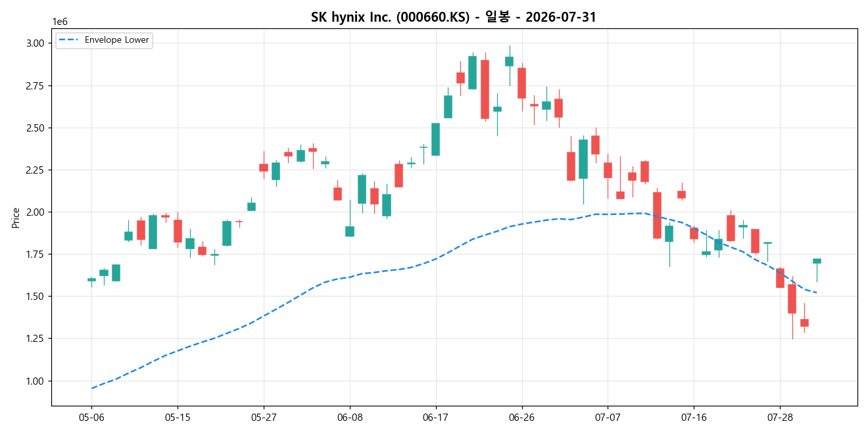Image resolution: width=868 pixels, height=434 pixels.
Task: Click the 06-17 date label
Action: point(436,418)
